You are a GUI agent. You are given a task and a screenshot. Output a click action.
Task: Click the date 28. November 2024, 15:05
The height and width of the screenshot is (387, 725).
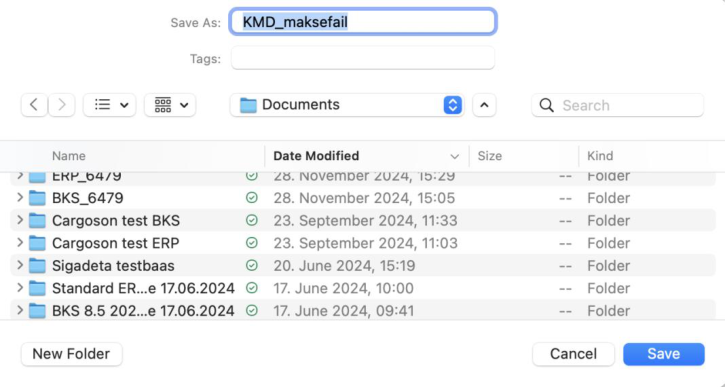364,198
